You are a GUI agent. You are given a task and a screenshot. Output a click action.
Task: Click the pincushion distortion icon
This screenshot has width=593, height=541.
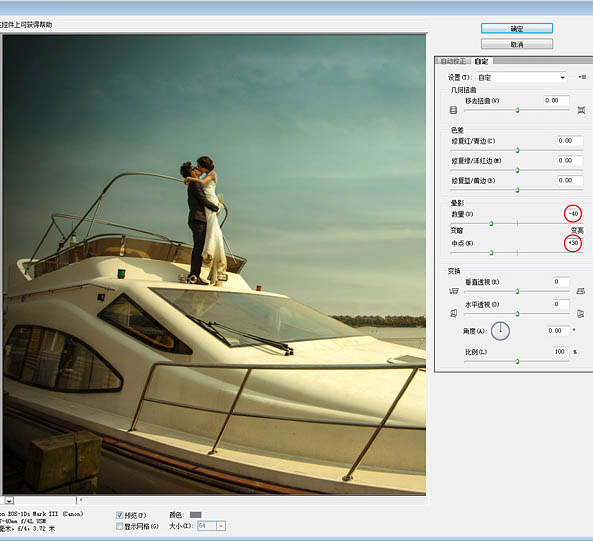(x=581, y=110)
